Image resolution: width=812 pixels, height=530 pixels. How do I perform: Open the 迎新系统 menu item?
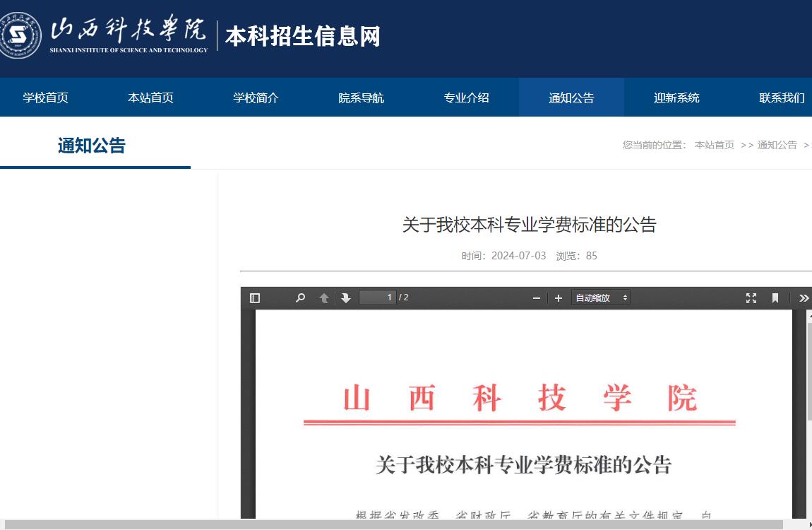tap(676, 98)
